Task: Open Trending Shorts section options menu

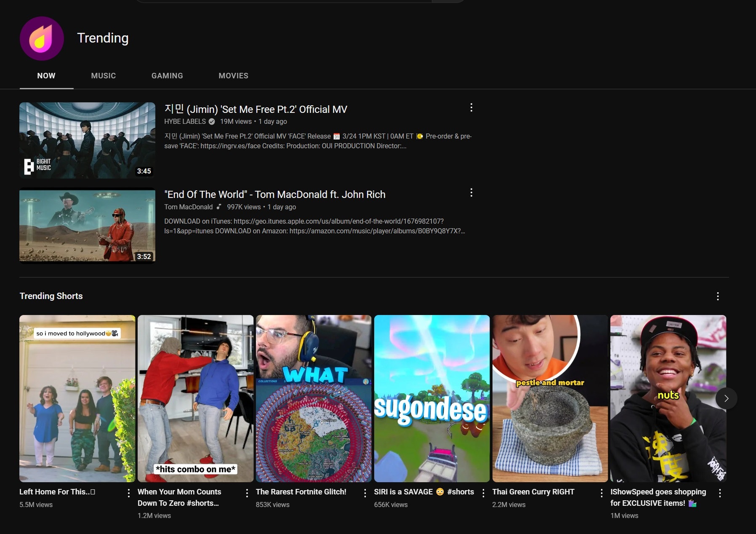Action: pyautogui.click(x=718, y=296)
